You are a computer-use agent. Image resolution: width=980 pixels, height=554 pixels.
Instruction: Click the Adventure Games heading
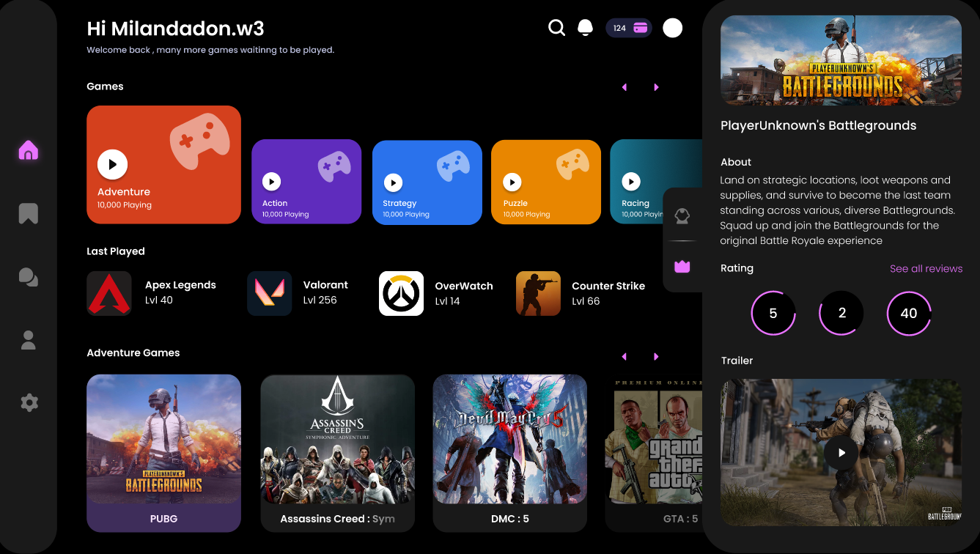pyautogui.click(x=133, y=352)
